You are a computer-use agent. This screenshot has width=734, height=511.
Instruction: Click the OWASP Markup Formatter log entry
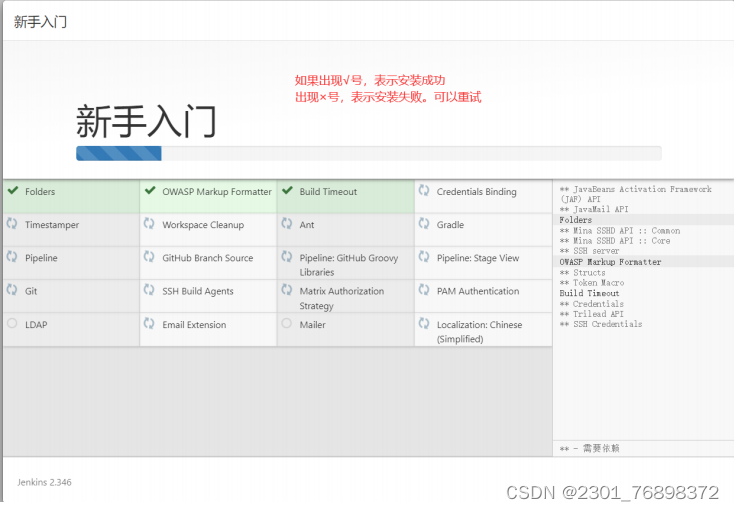pyautogui.click(x=610, y=262)
